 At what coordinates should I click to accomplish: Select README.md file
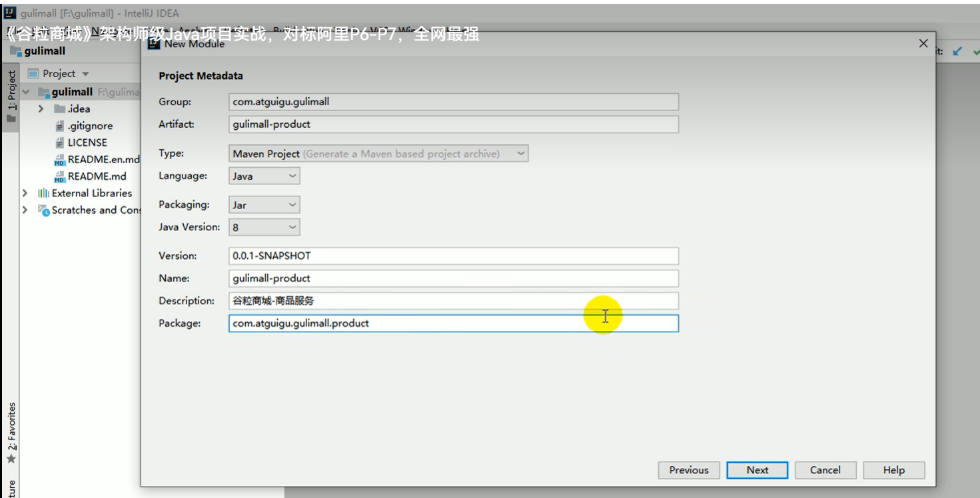pos(90,176)
